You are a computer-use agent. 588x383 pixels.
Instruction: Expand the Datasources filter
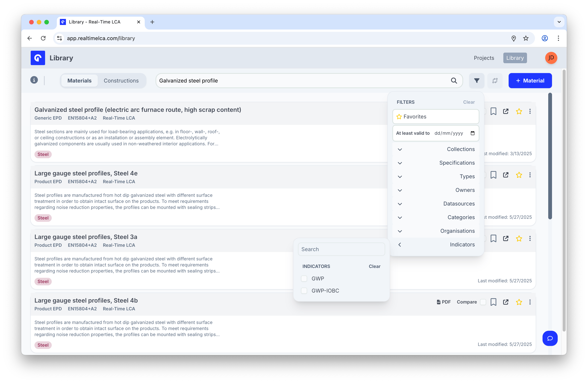coord(436,204)
